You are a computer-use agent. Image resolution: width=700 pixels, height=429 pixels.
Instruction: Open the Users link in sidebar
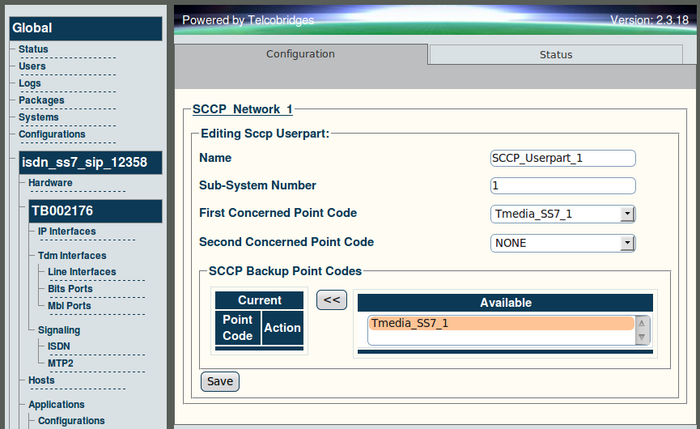click(x=32, y=66)
